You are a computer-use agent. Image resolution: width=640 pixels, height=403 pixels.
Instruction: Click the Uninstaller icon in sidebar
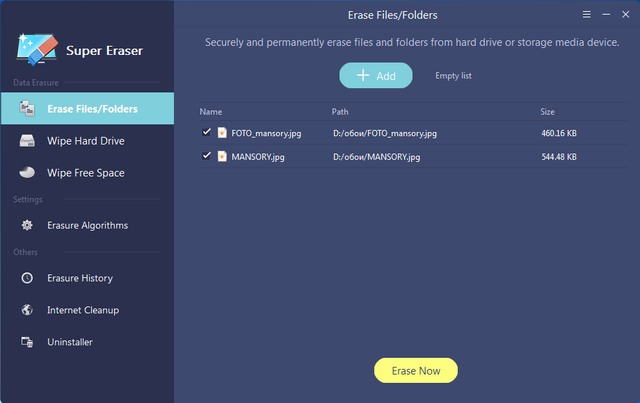28,342
